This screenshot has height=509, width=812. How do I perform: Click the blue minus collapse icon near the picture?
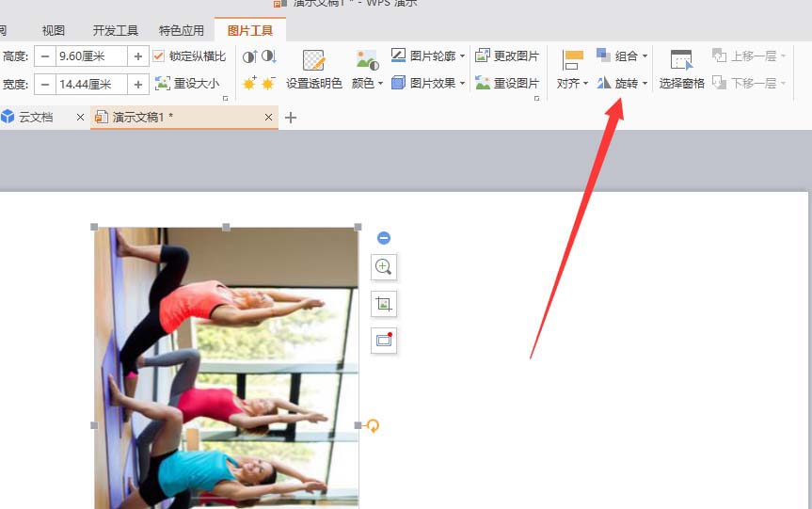384,238
